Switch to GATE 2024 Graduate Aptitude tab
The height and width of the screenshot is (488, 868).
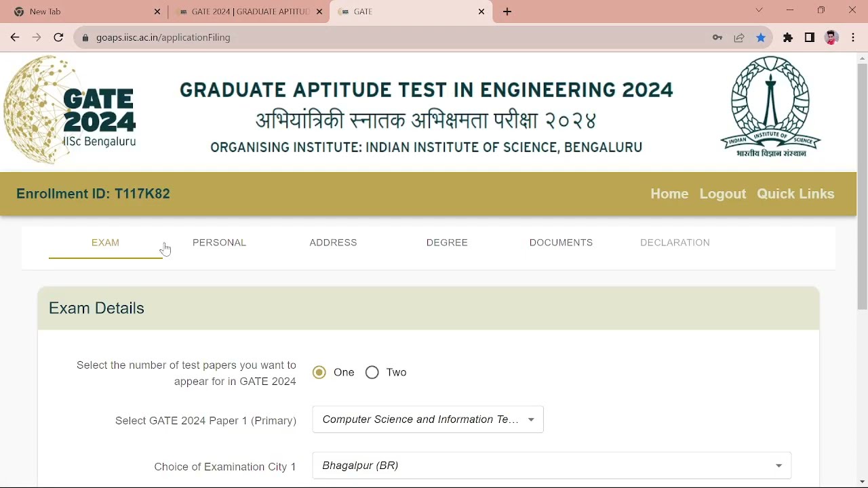coord(249,12)
